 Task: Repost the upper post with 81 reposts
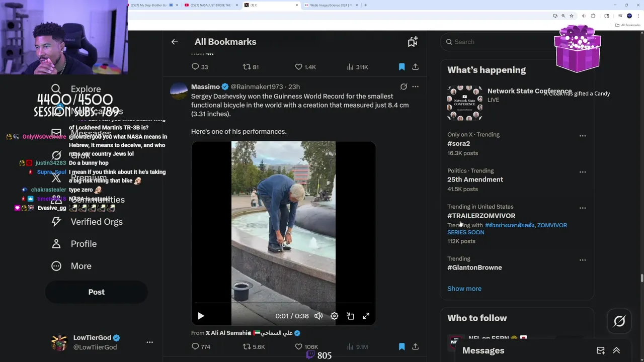point(251,67)
